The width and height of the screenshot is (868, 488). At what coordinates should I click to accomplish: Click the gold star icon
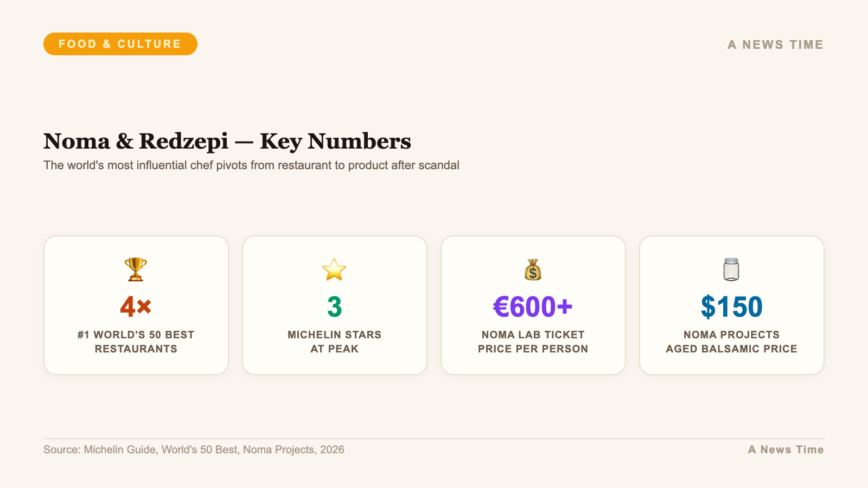pyautogui.click(x=334, y=269)
